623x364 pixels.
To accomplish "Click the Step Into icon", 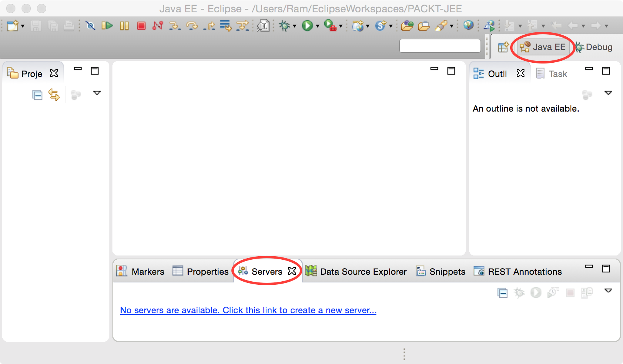I will coord(175,26).
